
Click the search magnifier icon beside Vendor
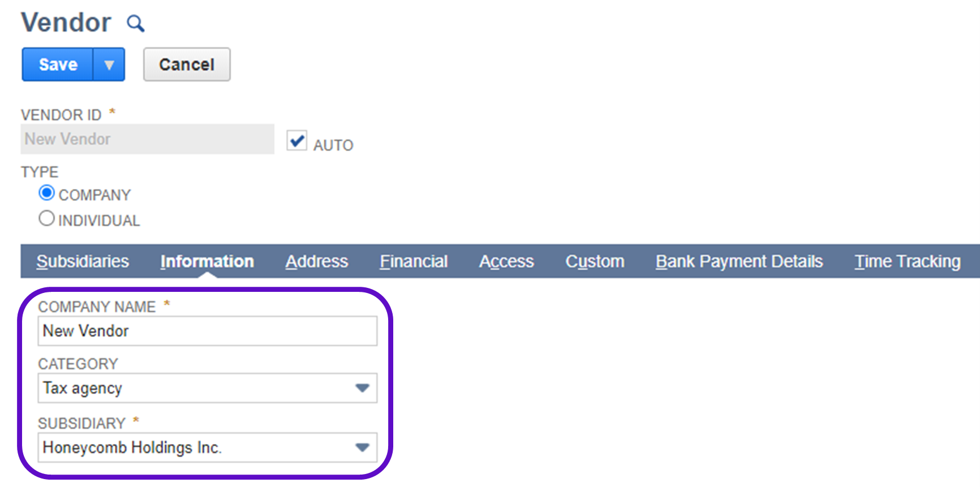(x=135, y=24)
